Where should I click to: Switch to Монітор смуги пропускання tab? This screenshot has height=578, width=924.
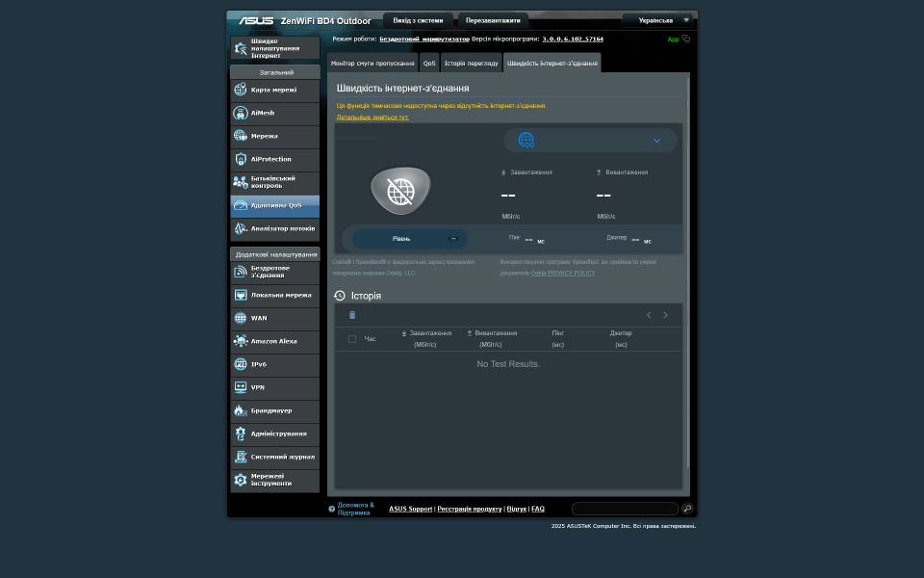pyautogui.click(x=372, y=64)
